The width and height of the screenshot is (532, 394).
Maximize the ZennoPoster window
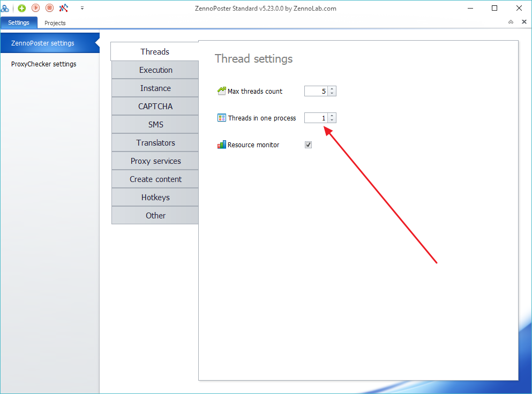(494, 8)
